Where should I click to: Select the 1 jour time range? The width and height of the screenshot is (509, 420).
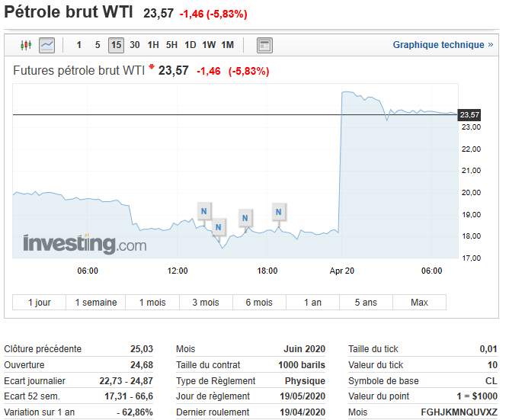(40, 303)
